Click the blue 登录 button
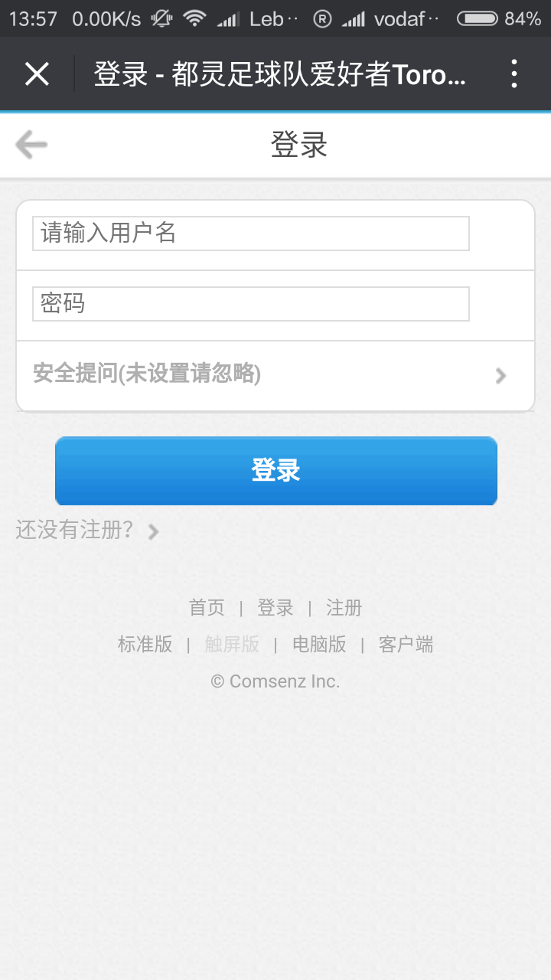Image resolution: width=551 pixels, height=980 pixels. coord(276,471)
